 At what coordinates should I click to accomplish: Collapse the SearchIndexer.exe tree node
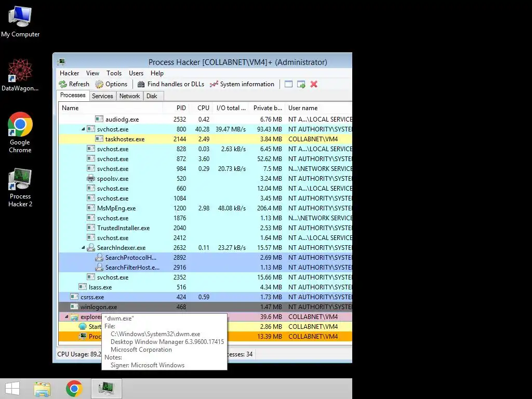(x=83, y=248)
